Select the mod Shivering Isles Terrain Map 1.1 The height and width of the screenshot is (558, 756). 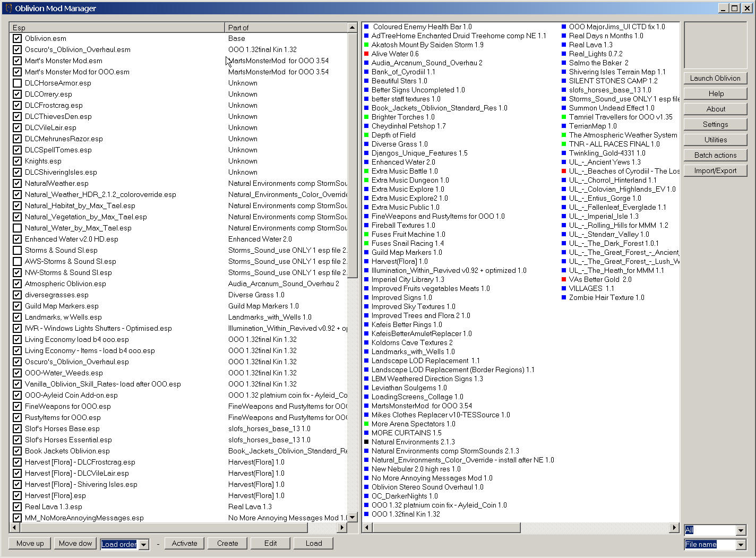[617, 72]
